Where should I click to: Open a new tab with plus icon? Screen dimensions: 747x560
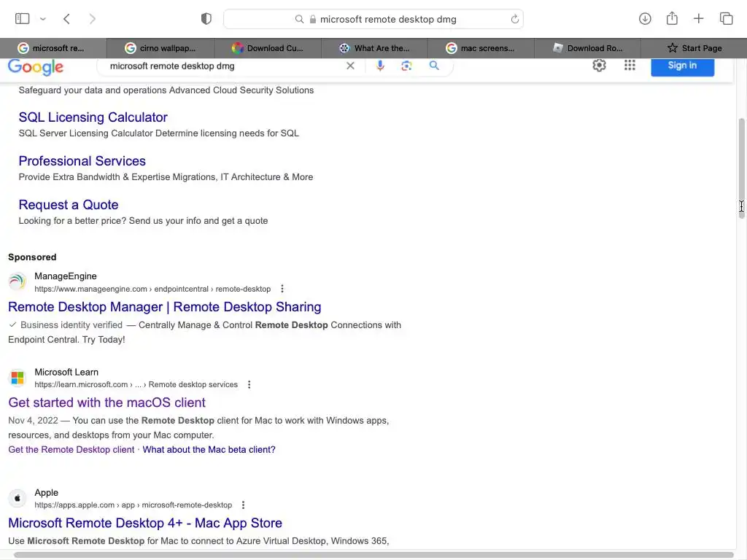point(698,18)
